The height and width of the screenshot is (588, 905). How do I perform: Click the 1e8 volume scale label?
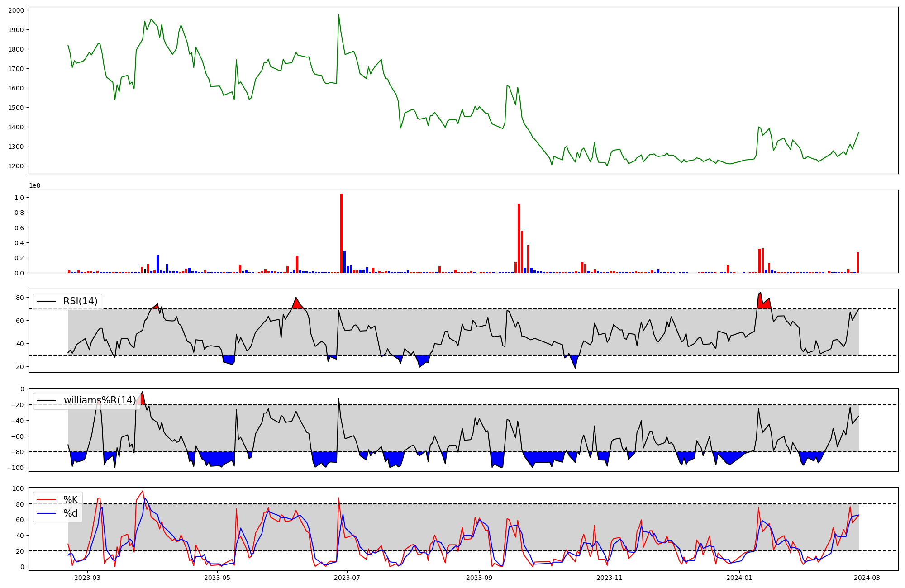click(x=35, y=185)
